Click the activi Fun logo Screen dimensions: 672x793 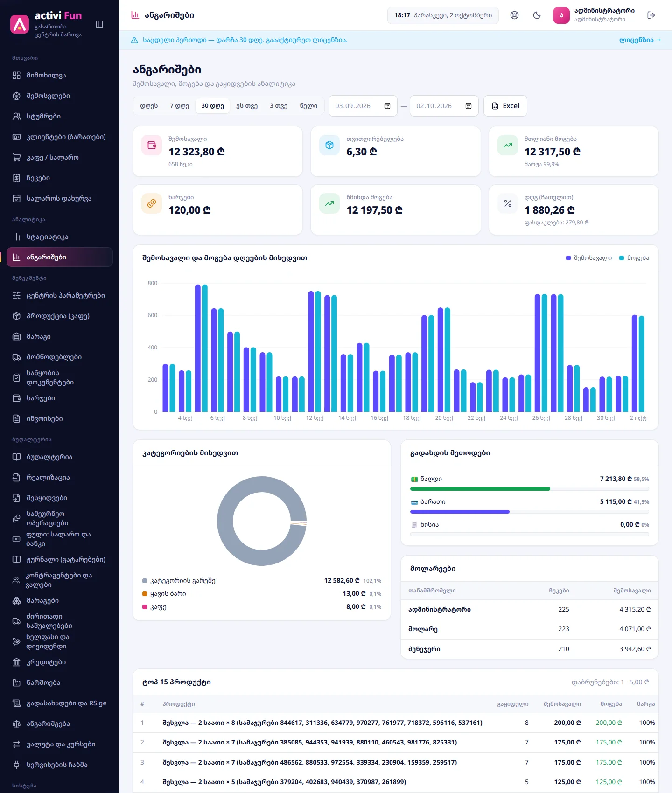pos(20,24)
